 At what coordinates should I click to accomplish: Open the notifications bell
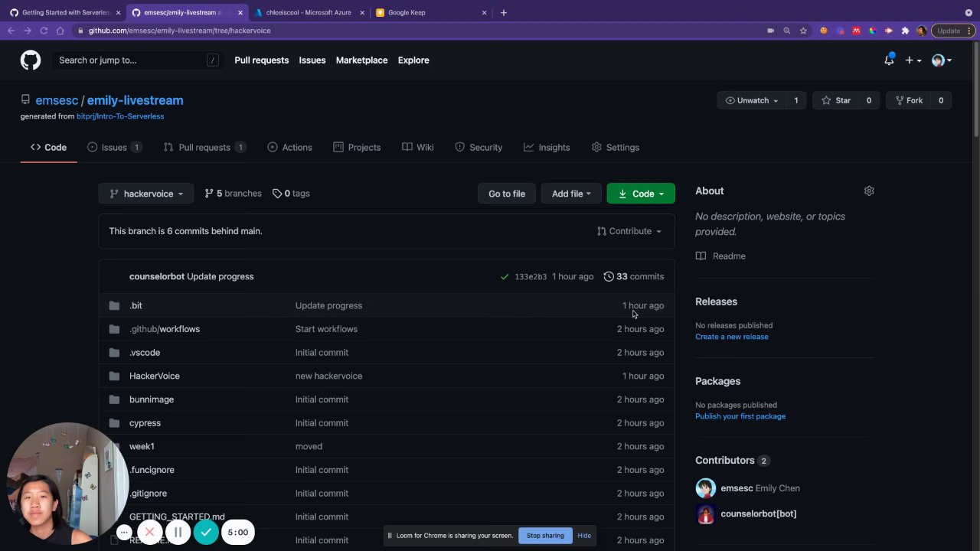pyautogui.click(x=889, y=60)
